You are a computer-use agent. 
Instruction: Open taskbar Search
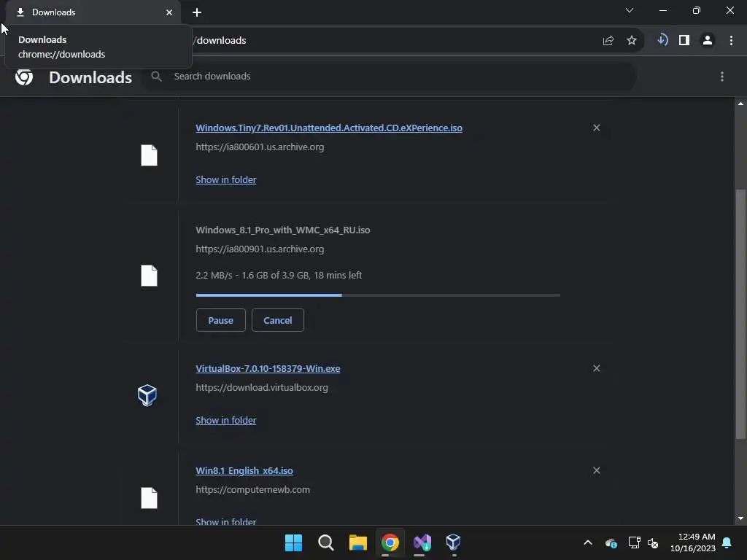326,542
